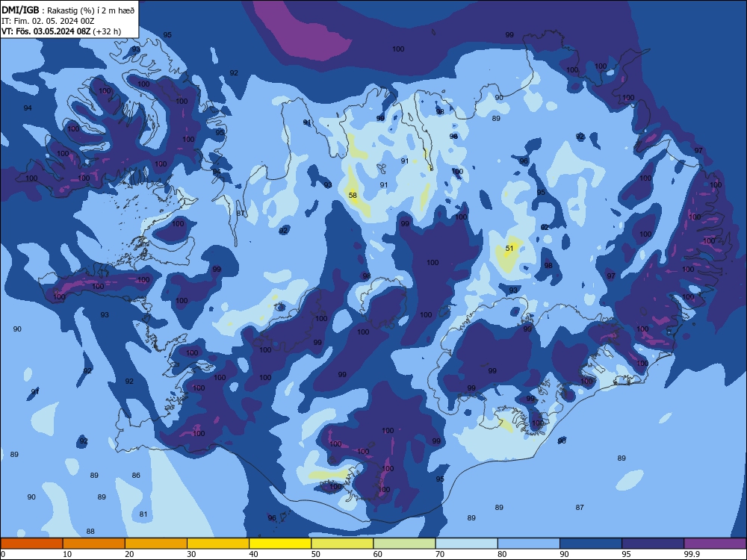
Task: Click the humidity value '86' on the map
Action: 136,475
